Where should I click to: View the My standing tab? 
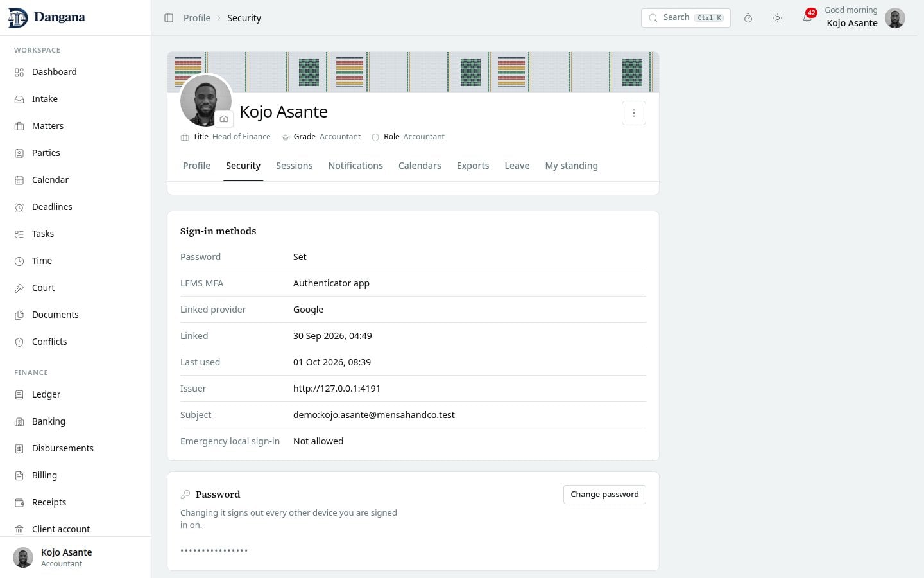(571, 166)
